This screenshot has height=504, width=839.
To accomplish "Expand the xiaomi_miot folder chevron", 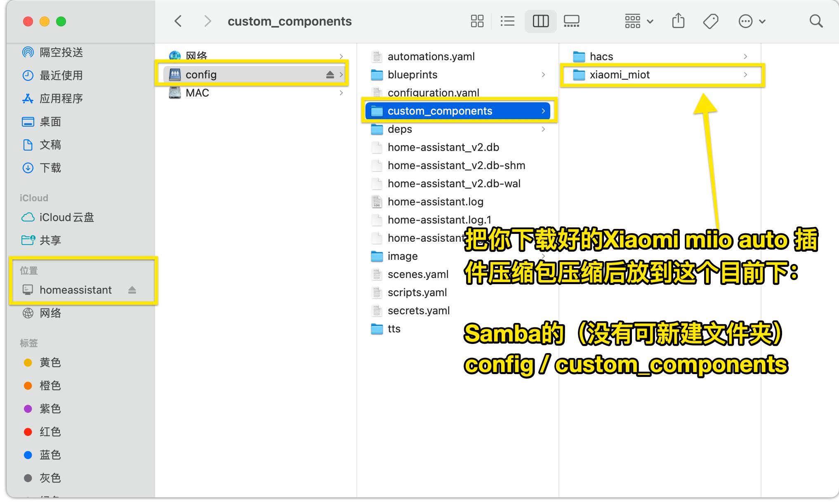I will [x=745, y=75].
